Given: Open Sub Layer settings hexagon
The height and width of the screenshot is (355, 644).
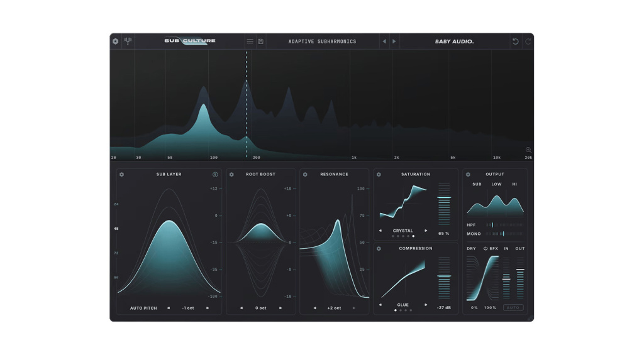Looking at the screenshot, I should 121,175.
